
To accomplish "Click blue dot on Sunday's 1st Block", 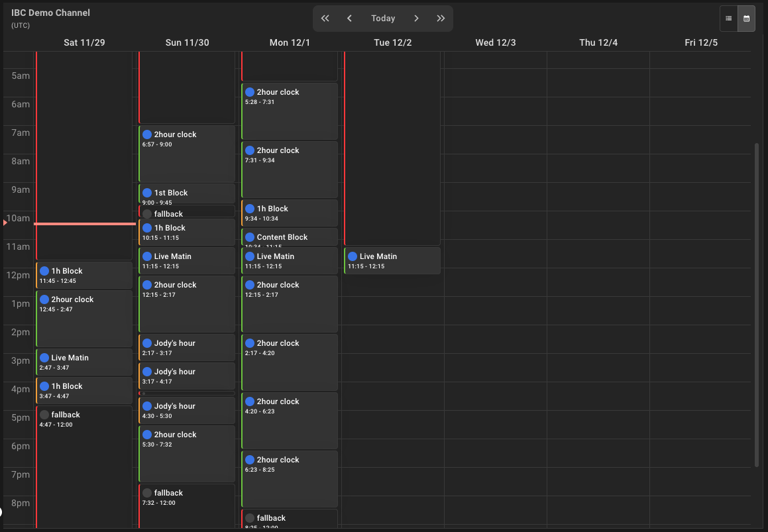I will coord(147,193).
